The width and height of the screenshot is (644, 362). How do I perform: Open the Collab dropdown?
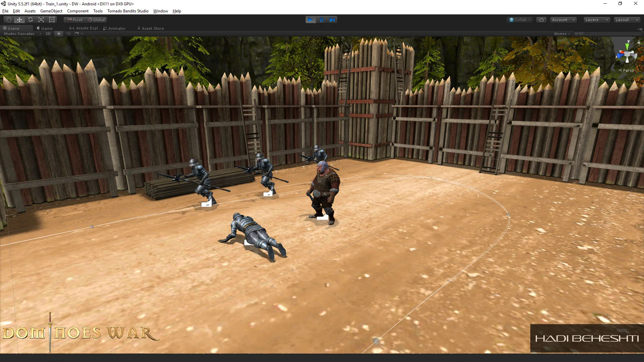tap(519, 20)
